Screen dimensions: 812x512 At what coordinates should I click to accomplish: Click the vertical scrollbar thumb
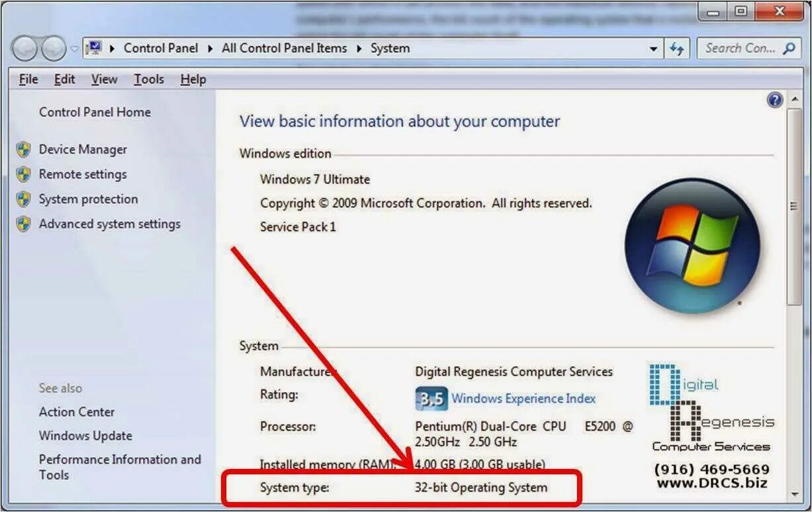click(794, 207)
